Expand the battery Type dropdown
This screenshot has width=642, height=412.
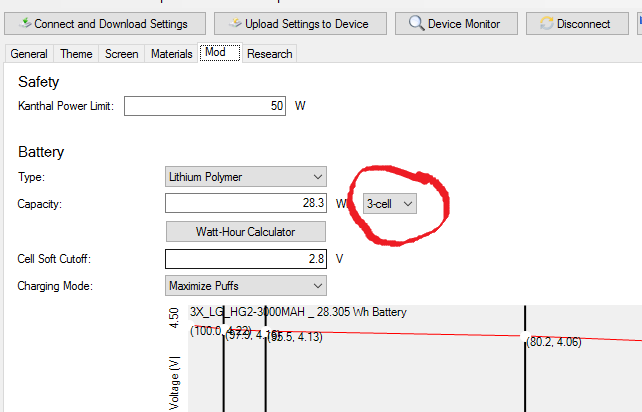pyautogui.click(x=246, y=177)
